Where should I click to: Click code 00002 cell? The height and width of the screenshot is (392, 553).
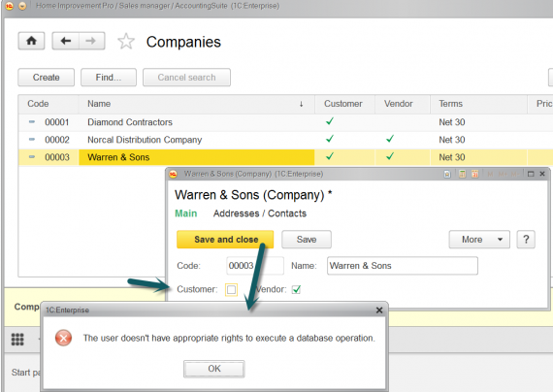[57, 140]
